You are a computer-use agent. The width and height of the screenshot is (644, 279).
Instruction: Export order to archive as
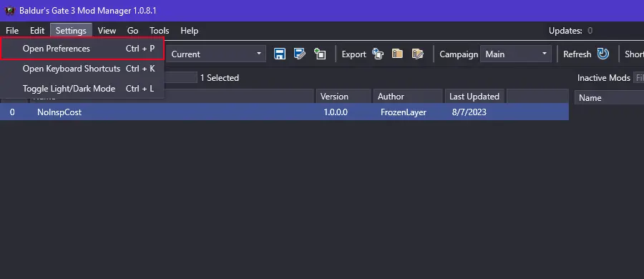point(418,54)
